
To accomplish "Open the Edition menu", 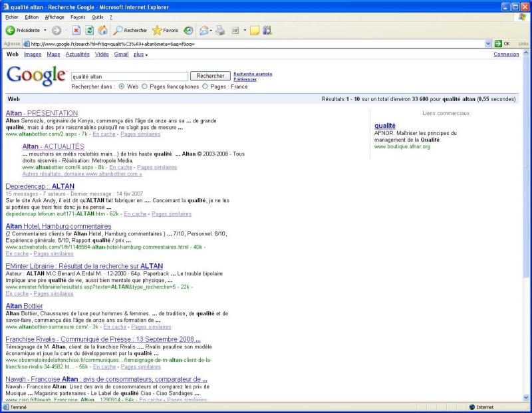I will 31,17.
